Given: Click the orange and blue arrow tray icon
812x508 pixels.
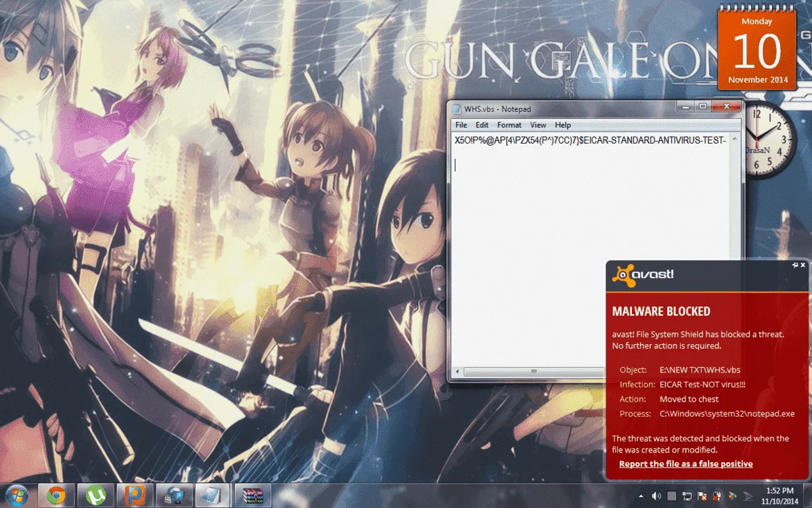Looking at the screenshot, I should point(732,495).
